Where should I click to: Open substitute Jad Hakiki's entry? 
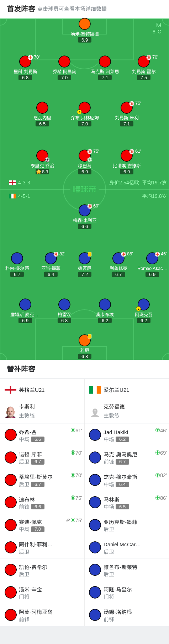click(127, 435)
